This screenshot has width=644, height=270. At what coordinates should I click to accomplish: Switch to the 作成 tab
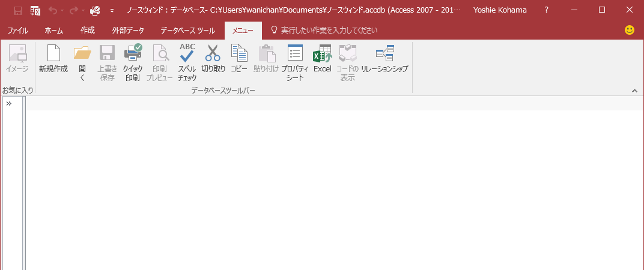pyautogui.click(x=88, y=31)
